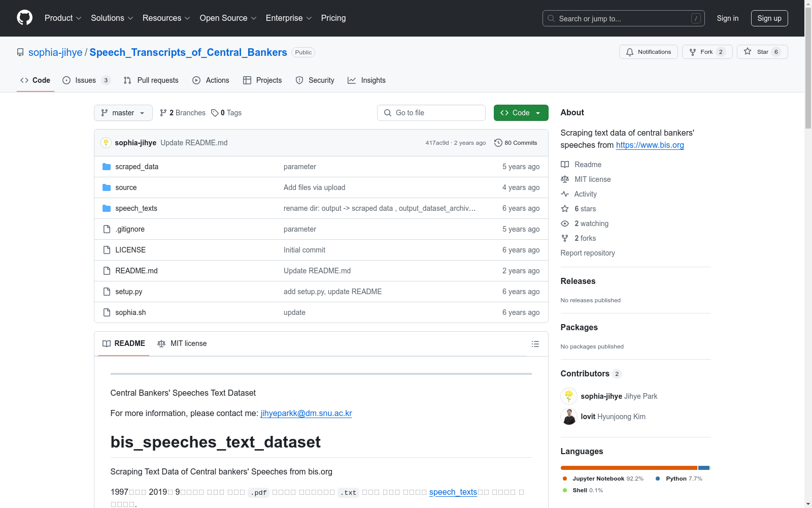Fork this repository
The height and width of the screenshot is (508, 812).
[x=707, y=52]
